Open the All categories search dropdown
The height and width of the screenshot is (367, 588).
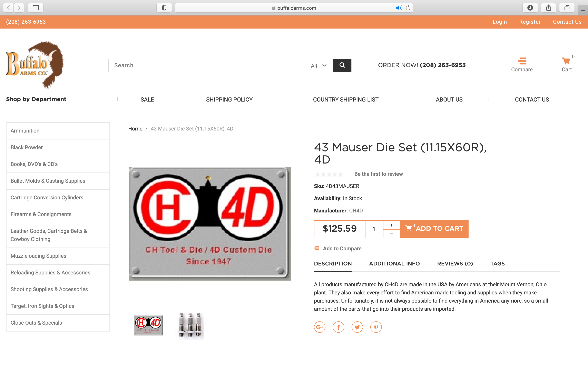[x=319, y=65]
